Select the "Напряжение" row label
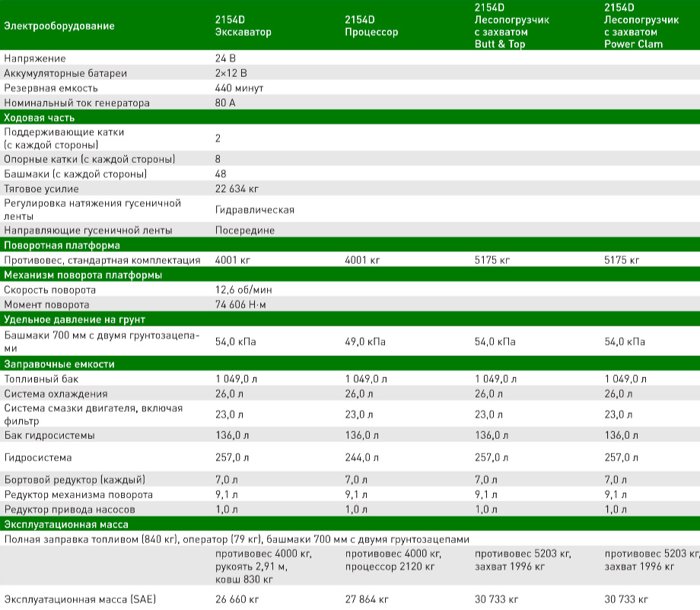Screen dimensions: 700x610 (35, 59)
